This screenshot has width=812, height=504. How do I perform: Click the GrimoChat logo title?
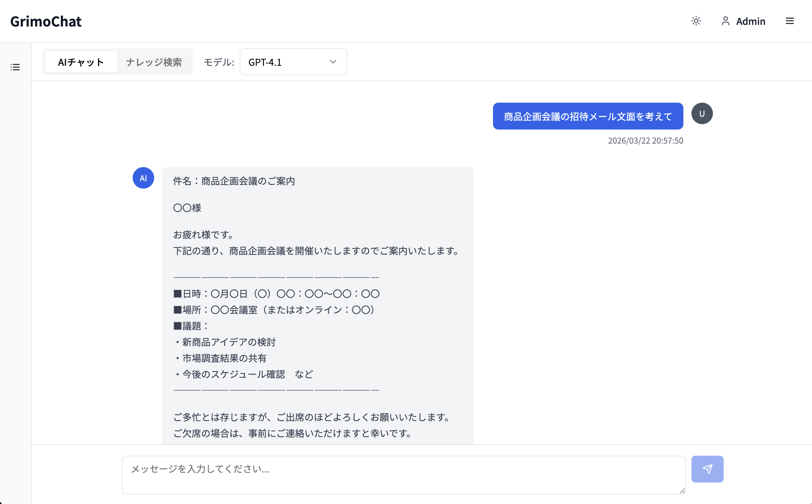click(x=46, y=21)
